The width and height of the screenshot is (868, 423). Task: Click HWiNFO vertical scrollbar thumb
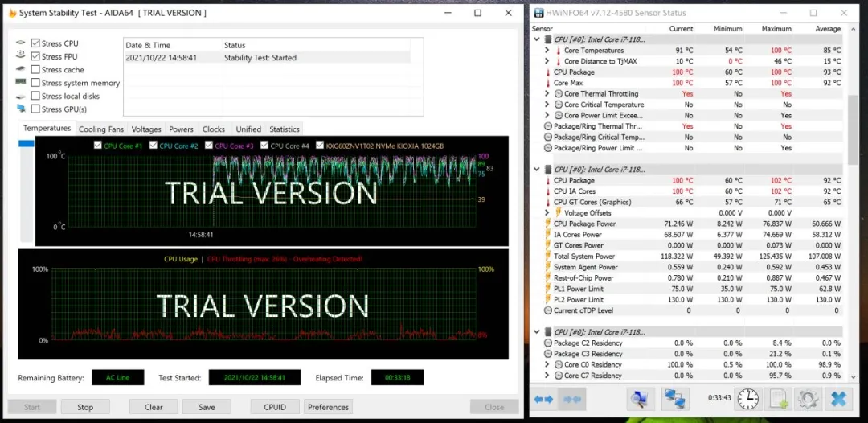853,129
